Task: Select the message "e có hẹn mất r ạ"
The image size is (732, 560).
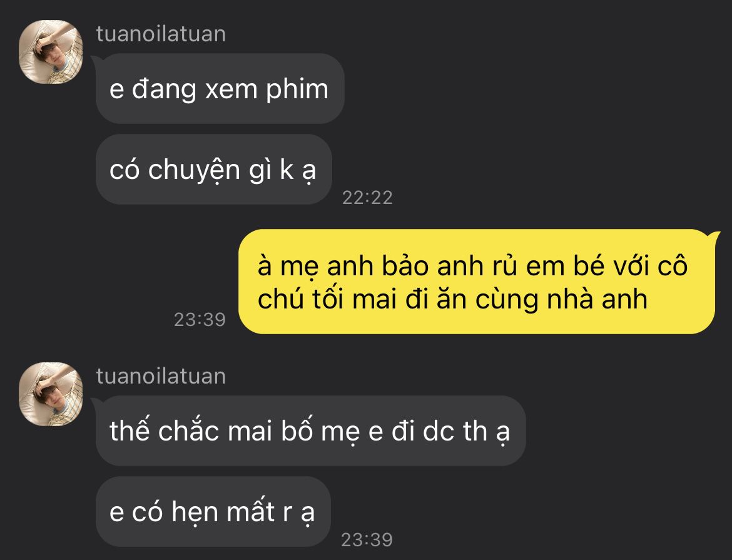Action: point(213,511)
